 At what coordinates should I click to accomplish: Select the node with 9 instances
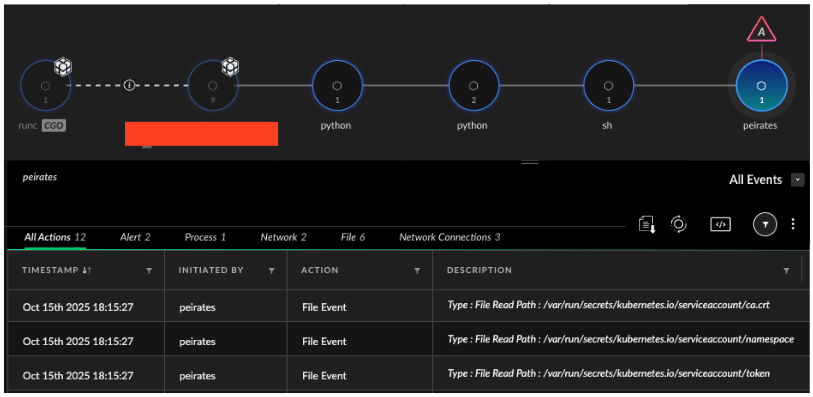coord(213,86)
